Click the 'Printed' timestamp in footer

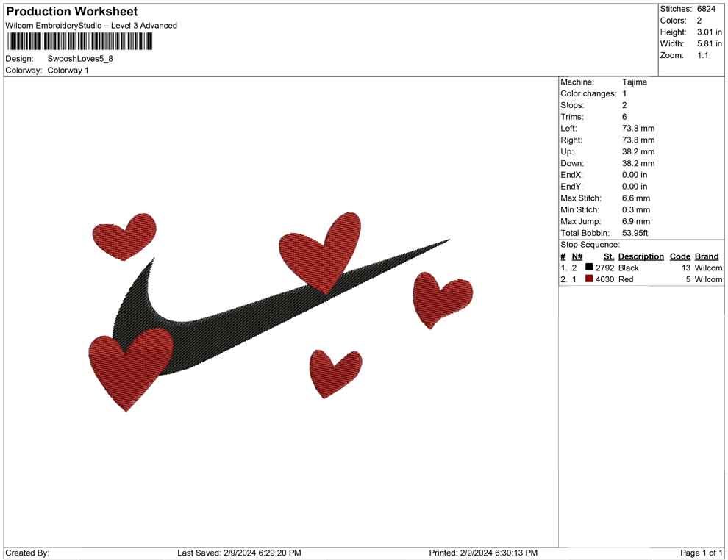[483, 553]
